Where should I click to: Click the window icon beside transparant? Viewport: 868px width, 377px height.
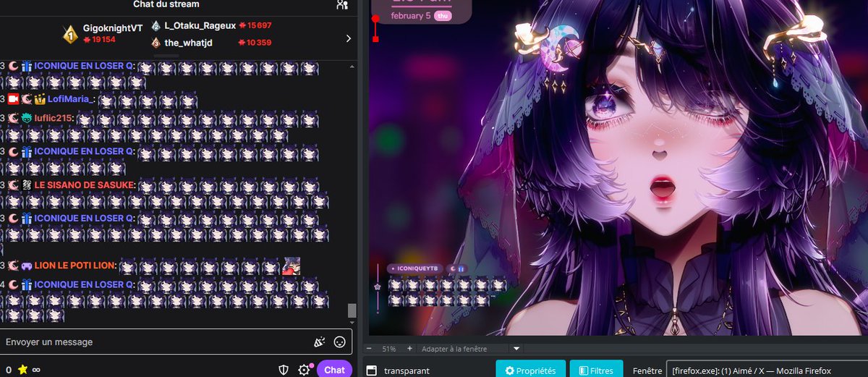click(372, 370)
